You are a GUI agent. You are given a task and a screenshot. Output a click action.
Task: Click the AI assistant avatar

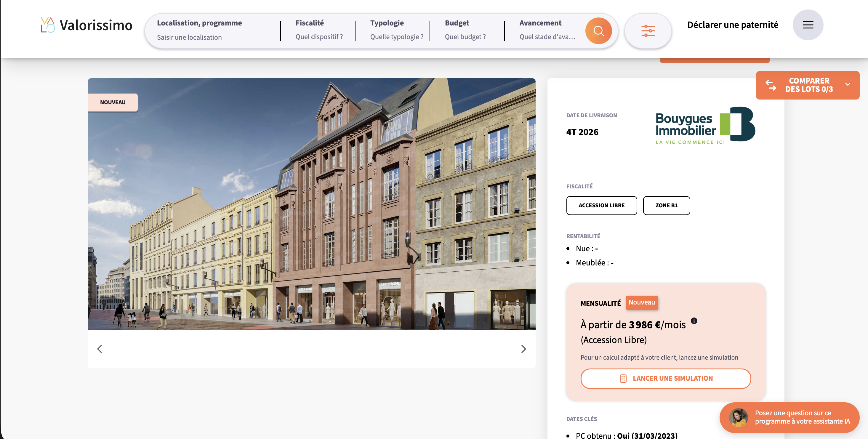click(x=738, y=417)
